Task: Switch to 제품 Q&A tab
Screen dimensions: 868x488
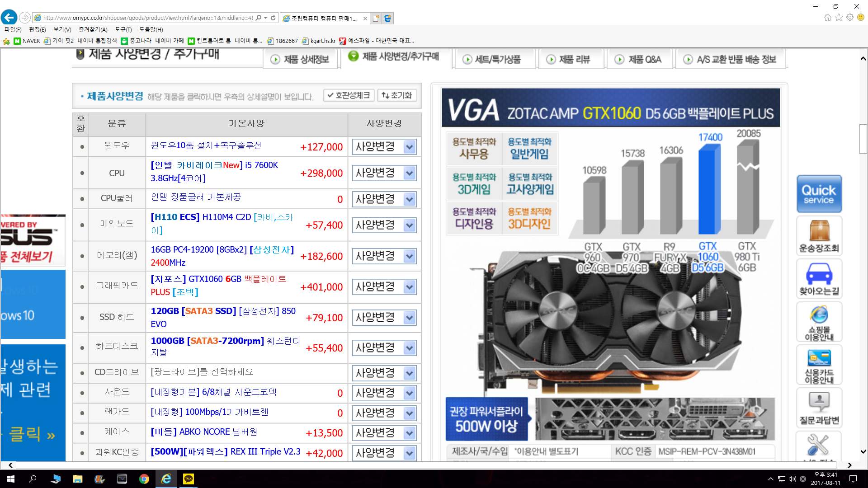Action: pos(639,59)
